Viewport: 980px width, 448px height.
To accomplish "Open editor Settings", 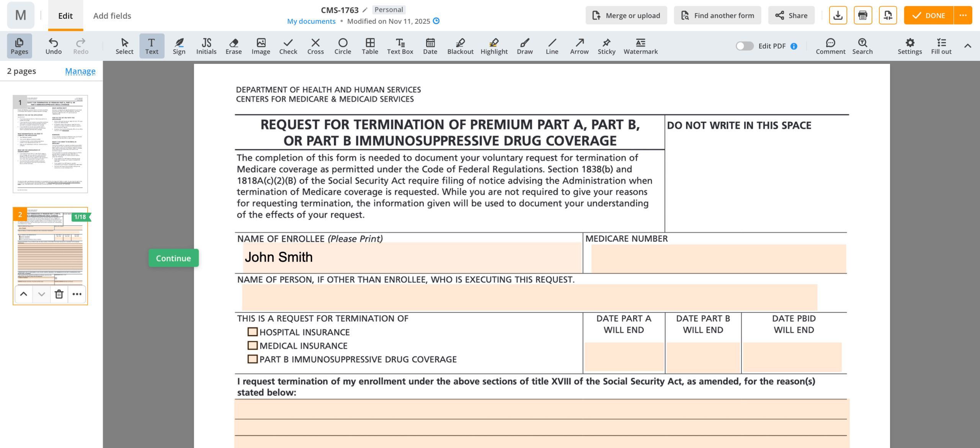I will click(910, 46).
